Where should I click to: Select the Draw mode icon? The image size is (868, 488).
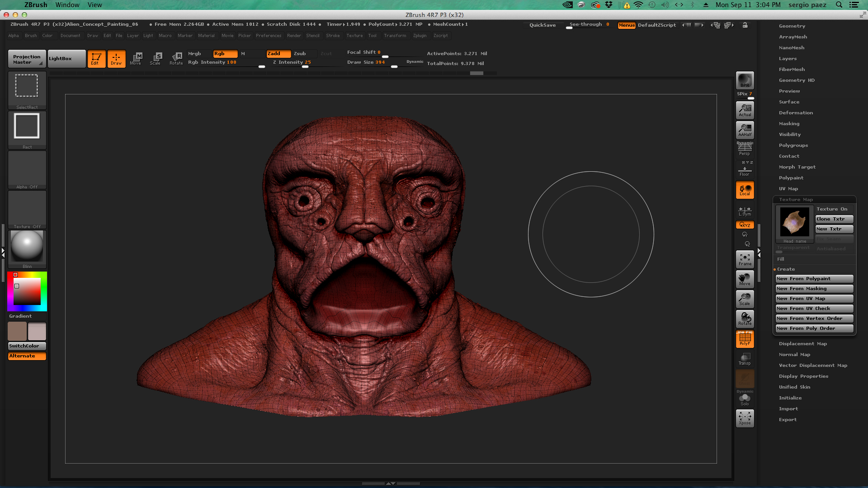(x=116, y=59)
